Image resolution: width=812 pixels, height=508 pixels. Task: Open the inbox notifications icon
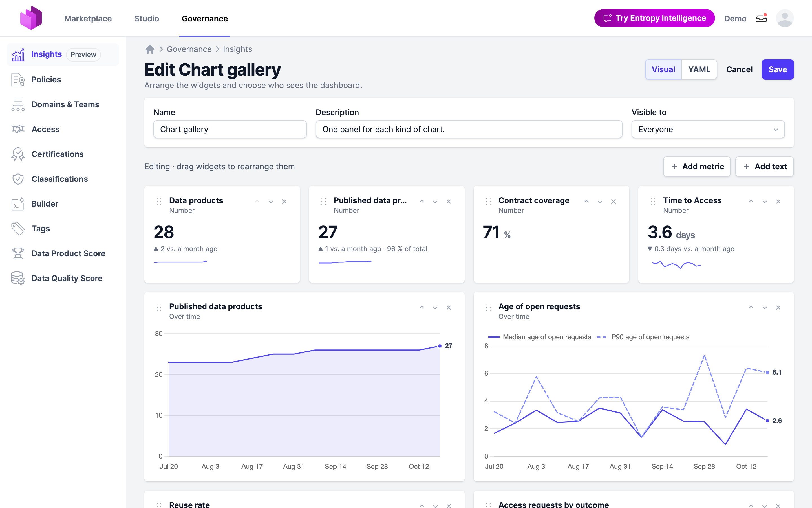[761, 18]
